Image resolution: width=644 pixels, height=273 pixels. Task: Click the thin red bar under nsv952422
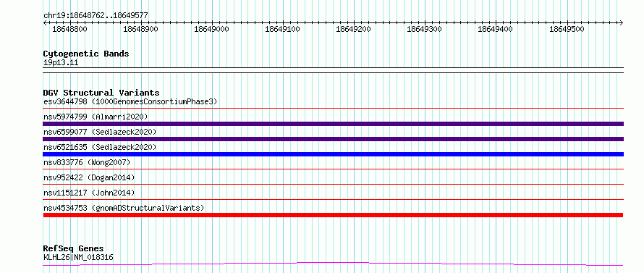[x=333, y=184]
